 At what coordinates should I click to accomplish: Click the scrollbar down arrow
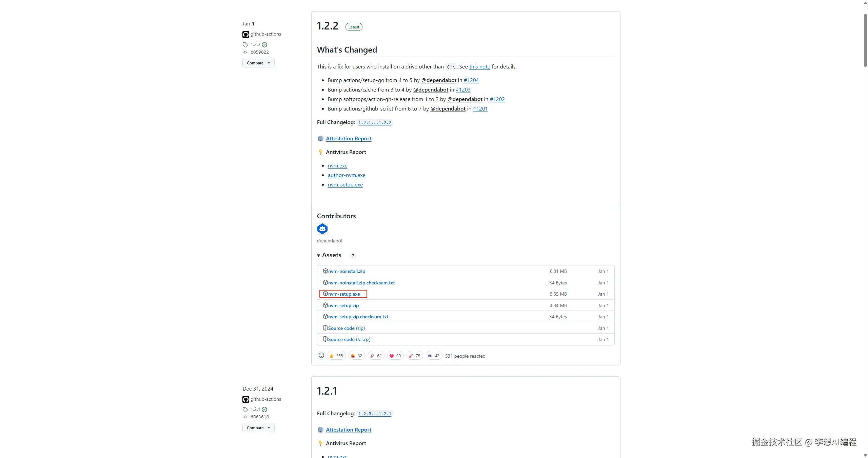(865, 455)
